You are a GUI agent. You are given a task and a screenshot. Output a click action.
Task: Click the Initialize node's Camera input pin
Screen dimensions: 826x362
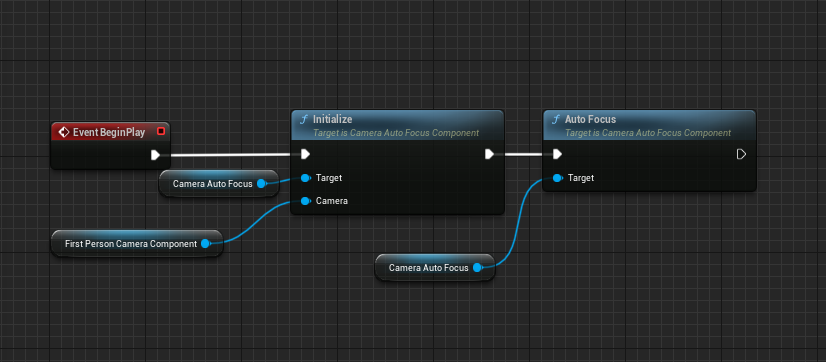pyautogui.click(x=305, y=201)
